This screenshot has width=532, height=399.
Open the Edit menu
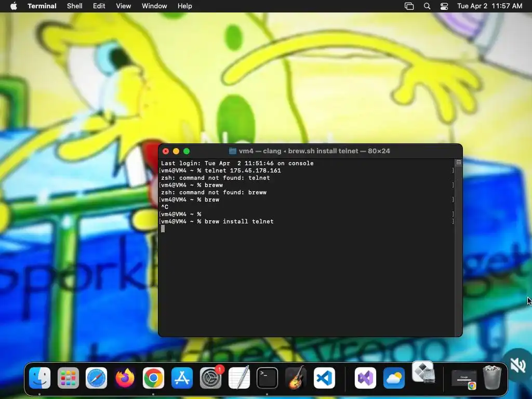[x=99, y=6]
